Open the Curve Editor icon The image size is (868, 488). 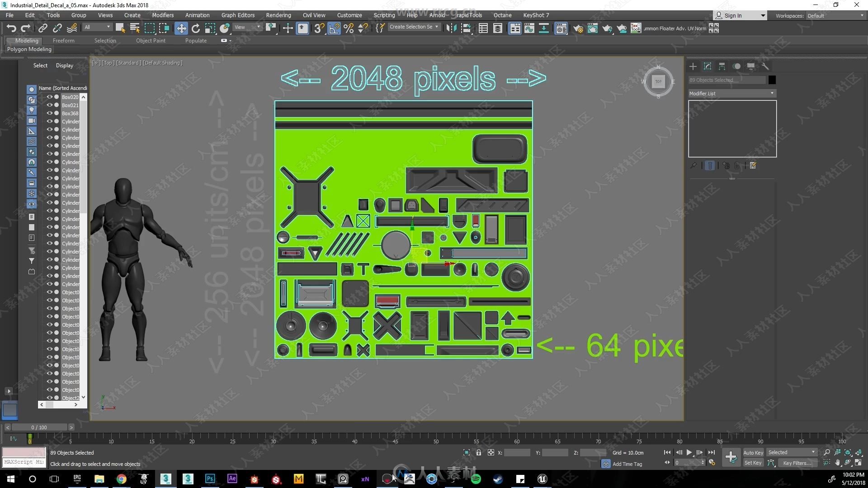click(529, 28)
